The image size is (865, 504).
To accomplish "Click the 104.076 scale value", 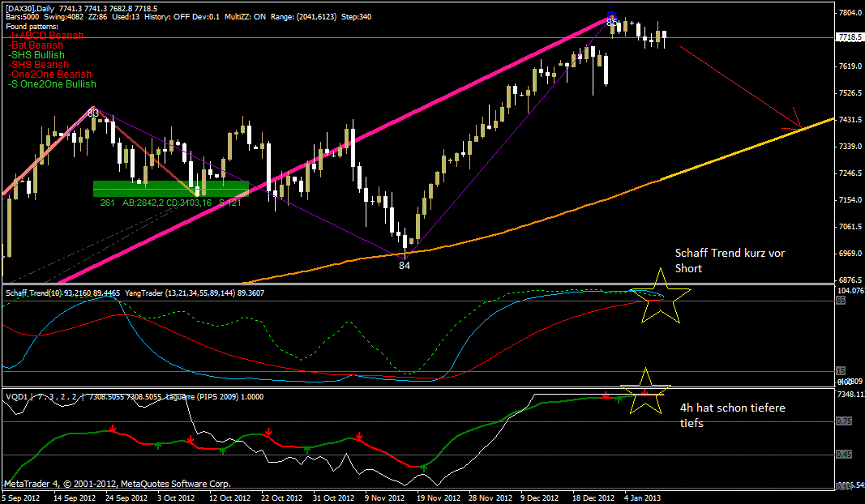I will tap(850, 291).
